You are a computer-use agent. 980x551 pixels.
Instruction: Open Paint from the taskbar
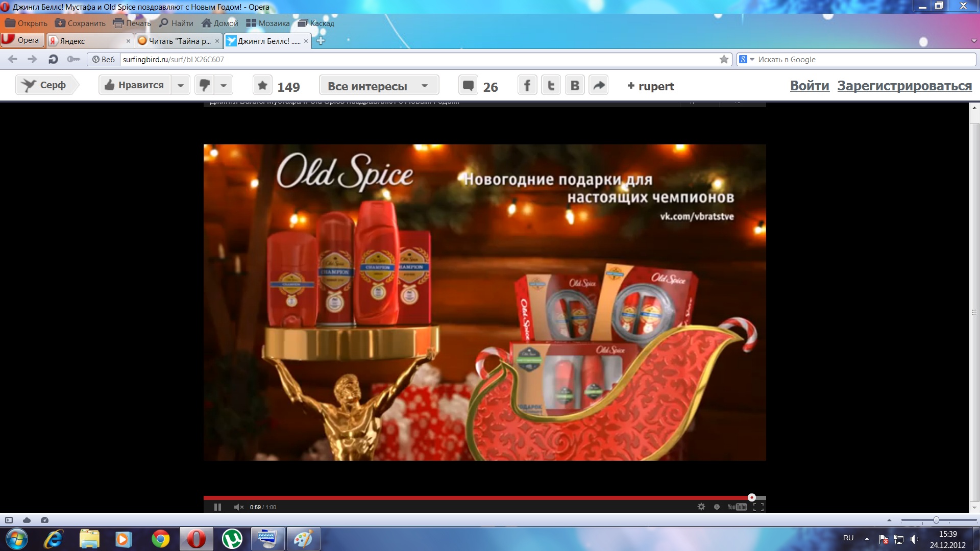click(303, 539)
